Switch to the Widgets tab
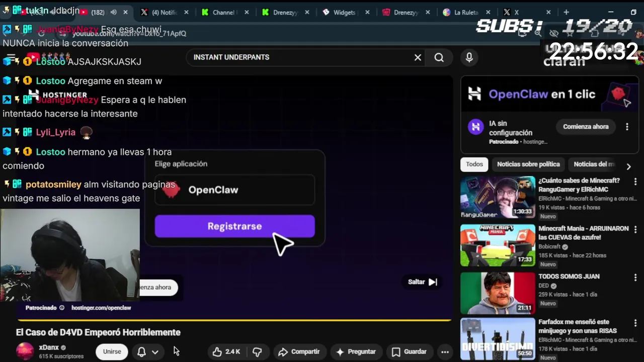This screenshot has width=644, height=362. [x=346, y=12]
